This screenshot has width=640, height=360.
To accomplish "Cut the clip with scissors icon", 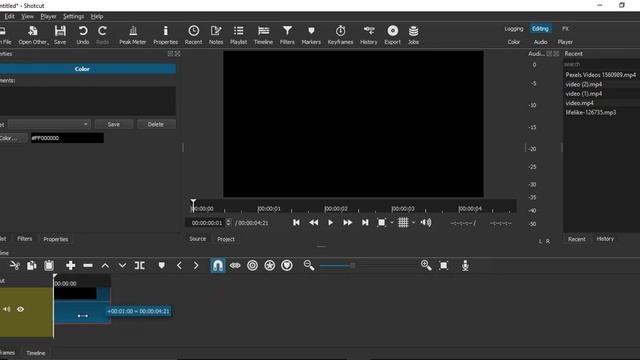I will click(15, 266).
